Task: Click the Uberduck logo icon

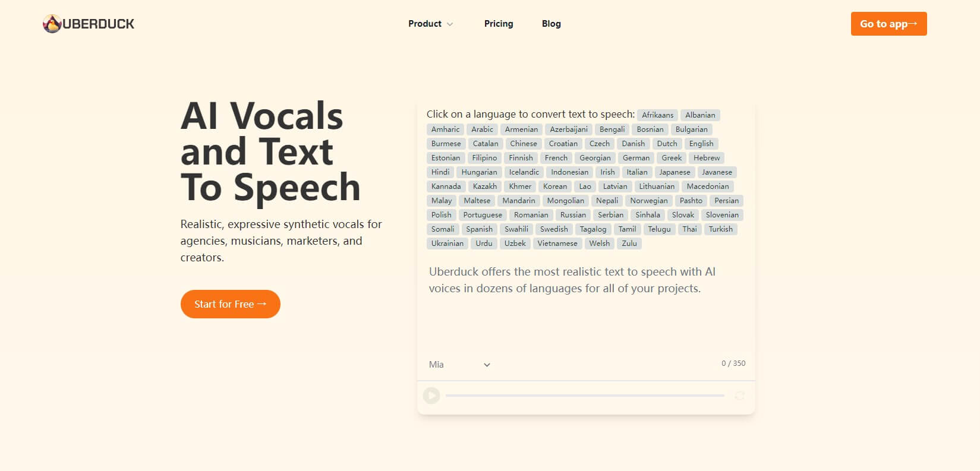Action: (x=52, y=24)
